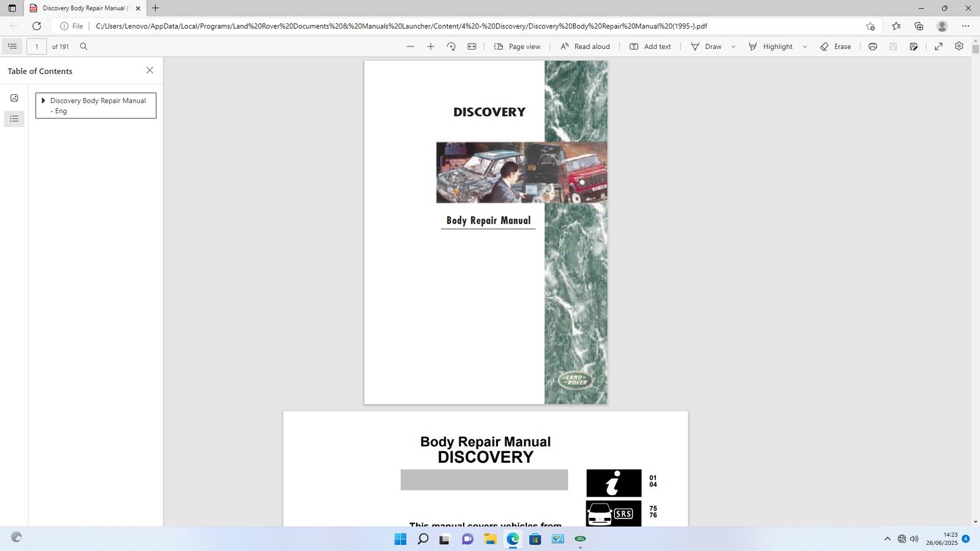Show hidden system tray icons
The width and height of the screenshot is (980, 551).
click(887, 539)
